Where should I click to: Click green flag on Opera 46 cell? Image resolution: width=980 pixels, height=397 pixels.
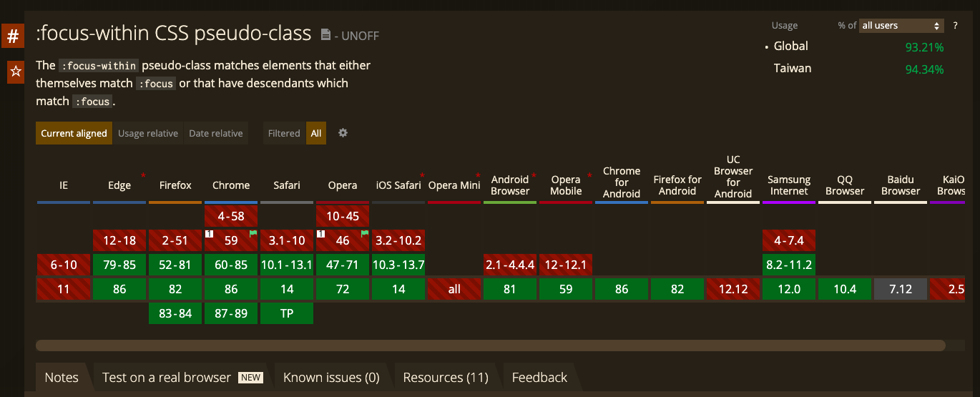[365, 233]
